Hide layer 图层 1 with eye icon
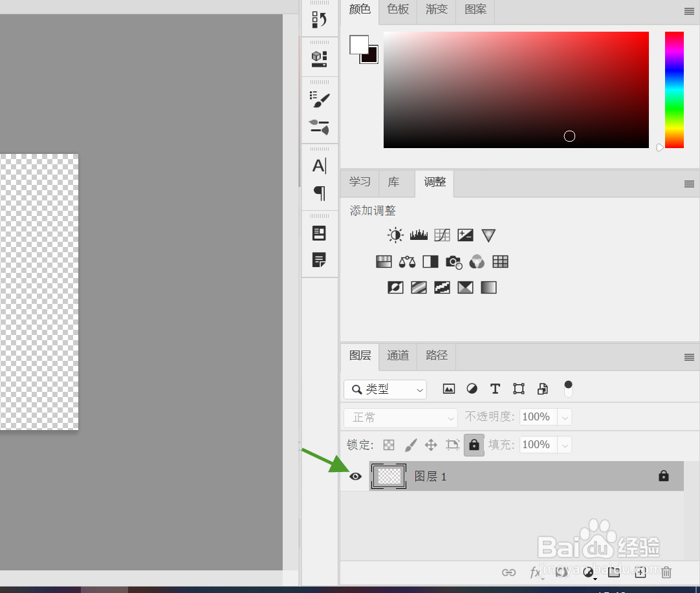 click(x=355, y=477)
